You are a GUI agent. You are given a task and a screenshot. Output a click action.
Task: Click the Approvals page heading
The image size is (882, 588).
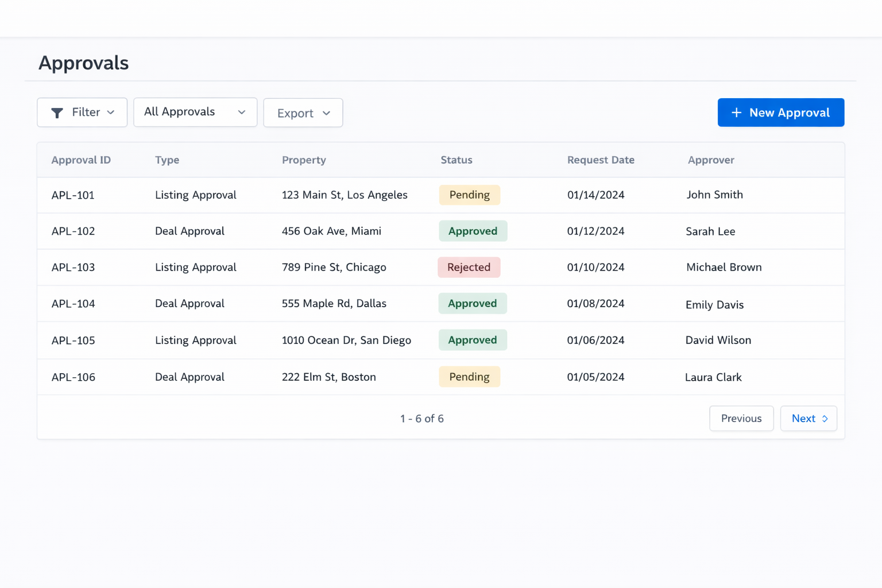point(83,63)
